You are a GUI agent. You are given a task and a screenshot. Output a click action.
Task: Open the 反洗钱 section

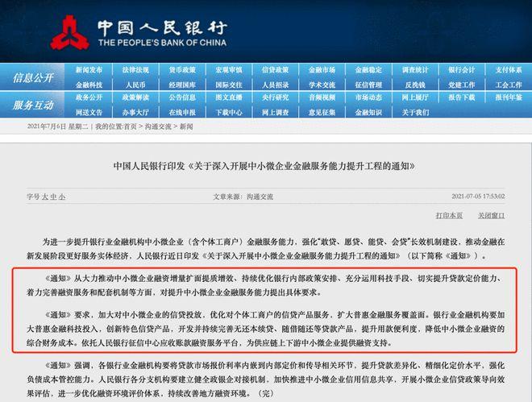[415, 85]
